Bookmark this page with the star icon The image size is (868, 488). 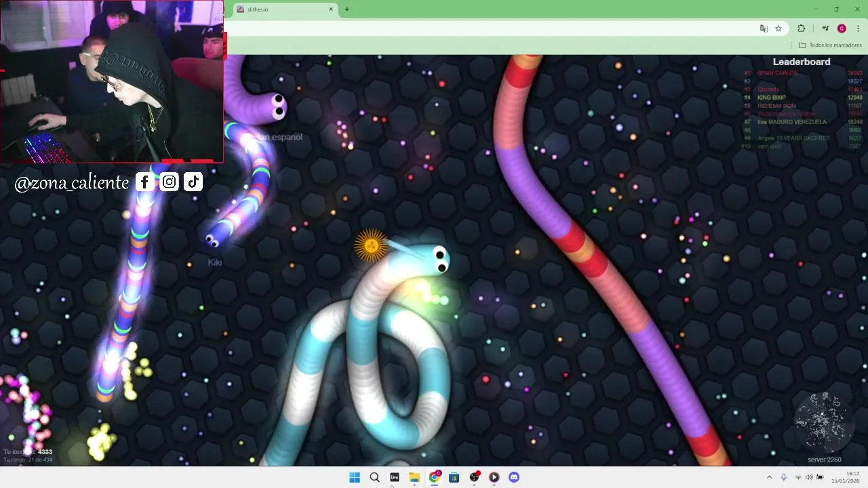click(778, 28)
